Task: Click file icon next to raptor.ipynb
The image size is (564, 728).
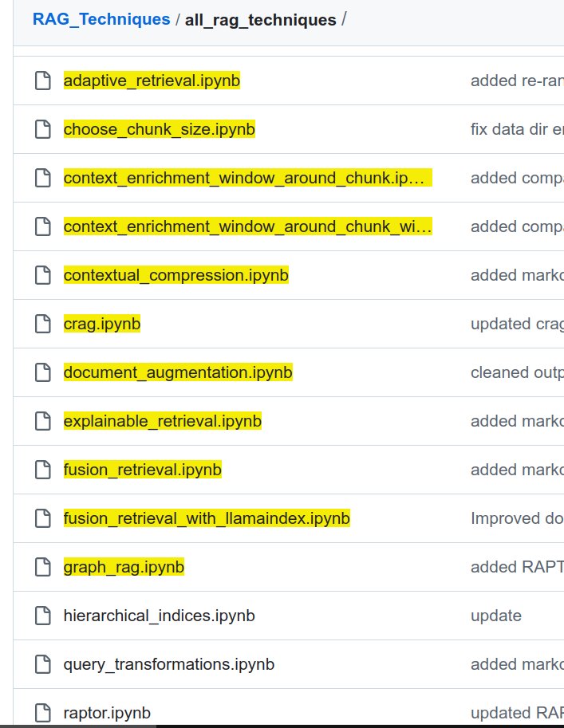Action: point(42,712)
